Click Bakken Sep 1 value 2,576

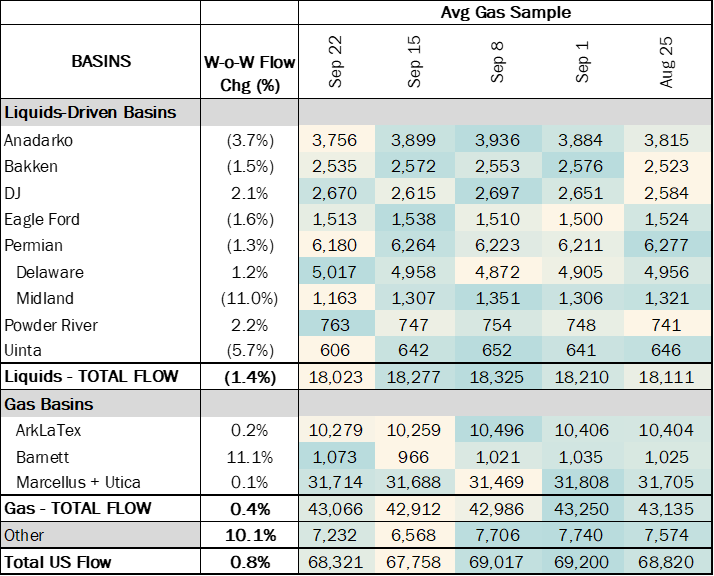[581, 166]
